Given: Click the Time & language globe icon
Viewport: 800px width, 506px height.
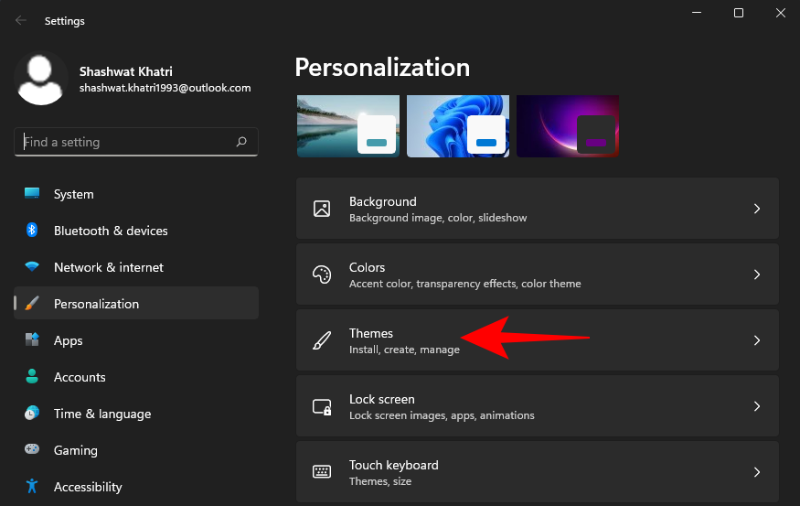Looking at the screenshot, I should pyautogui.click(x=32, y=414).
